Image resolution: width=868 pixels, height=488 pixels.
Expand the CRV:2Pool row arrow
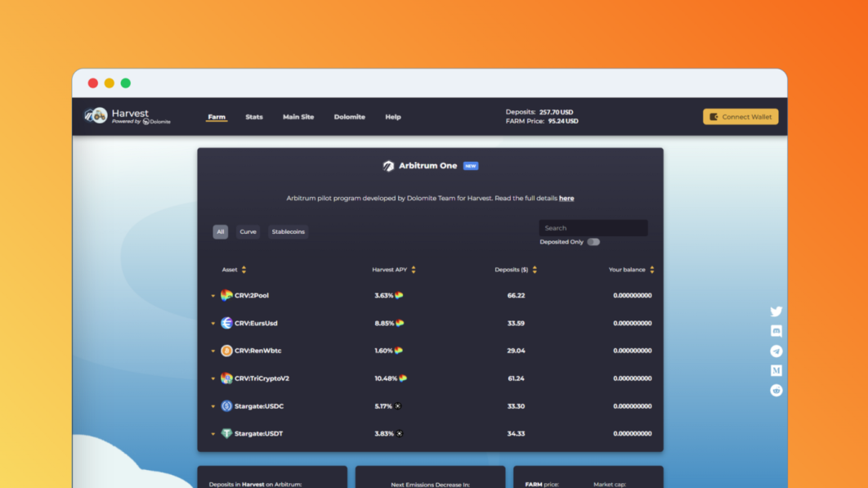213,296
